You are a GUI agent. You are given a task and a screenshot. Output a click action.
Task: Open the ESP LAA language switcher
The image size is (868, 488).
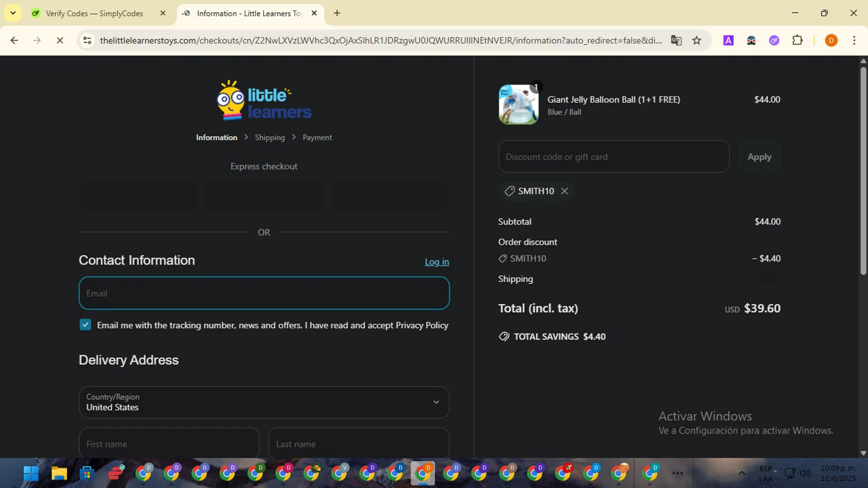766,474
